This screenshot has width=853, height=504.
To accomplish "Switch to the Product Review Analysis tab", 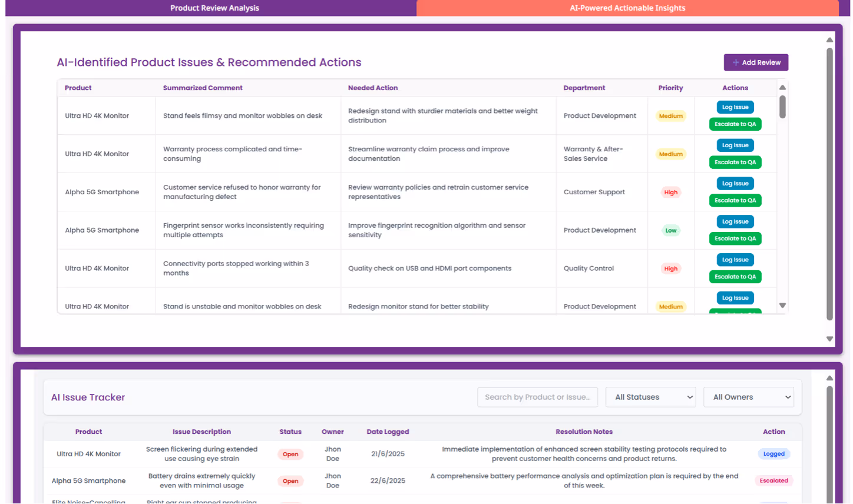I will (214, 8).
